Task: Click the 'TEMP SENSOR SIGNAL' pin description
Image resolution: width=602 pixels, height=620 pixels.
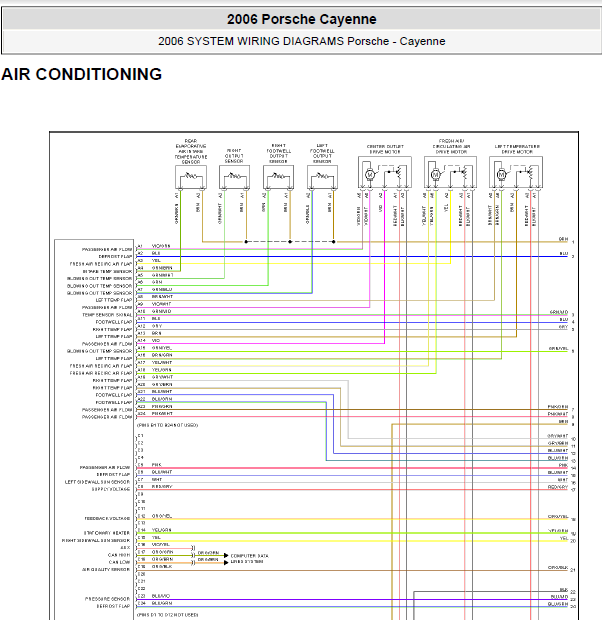Action: [x=107, y=315]
